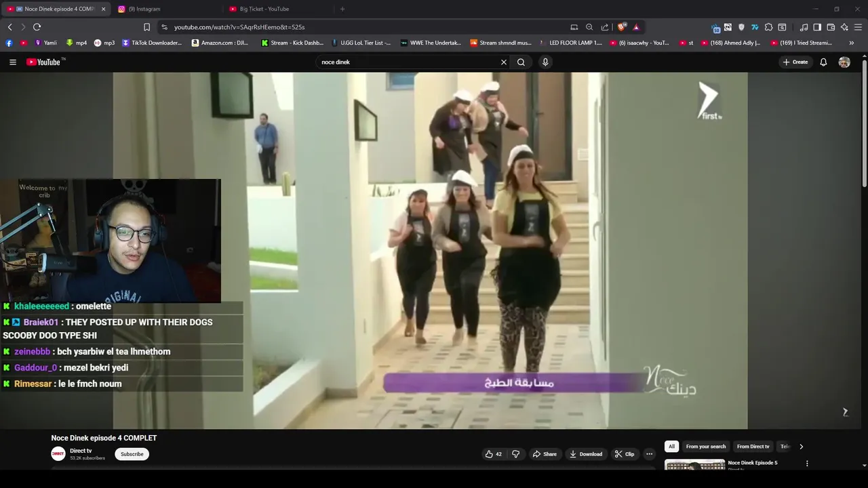Viewport: 868px width, 488px height.
Task: Open Brave Wallet icon
Action: coord(831,27)
